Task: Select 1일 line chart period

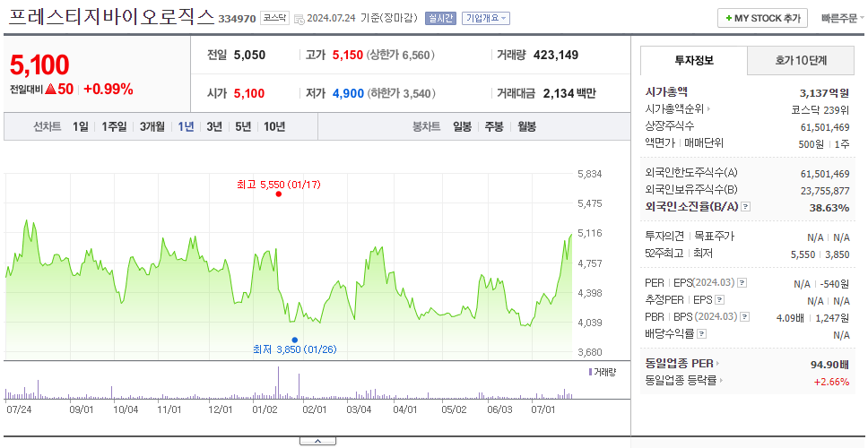Action: click(x=81, y=126)
